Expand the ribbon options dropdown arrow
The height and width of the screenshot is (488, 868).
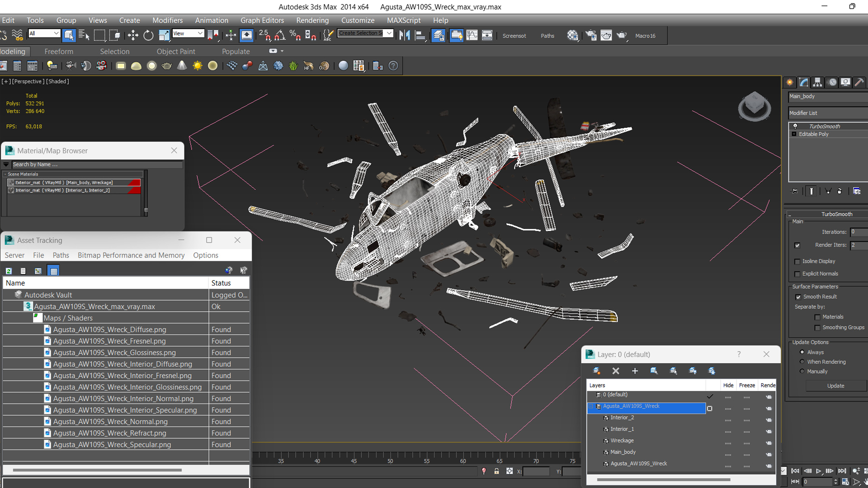click(x=282, y=51)
